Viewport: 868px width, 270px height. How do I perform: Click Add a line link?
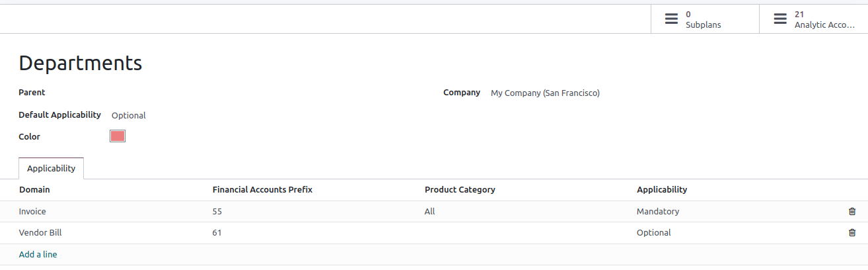coord(38,255)
